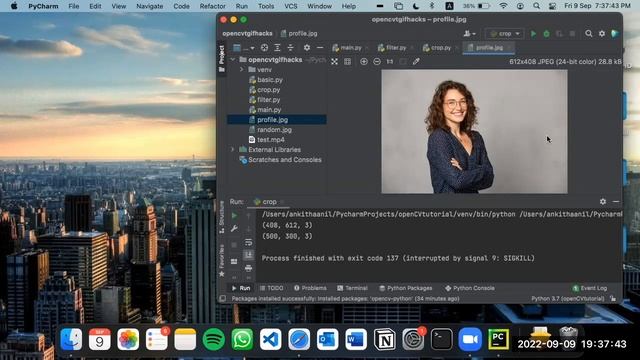Click the tool windows quick access status icon

tap(223, 299)
